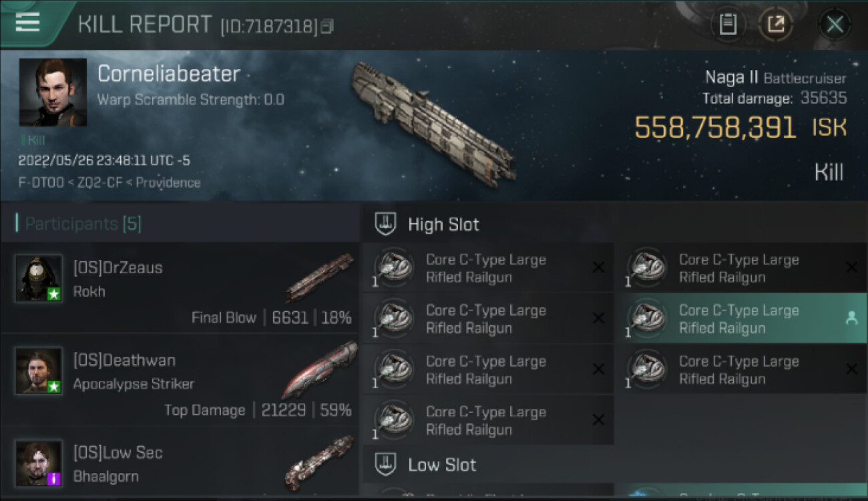The height and width of the screenshot is (501, 868).
Task: Click the share export icon
Action: coord(775,25)
